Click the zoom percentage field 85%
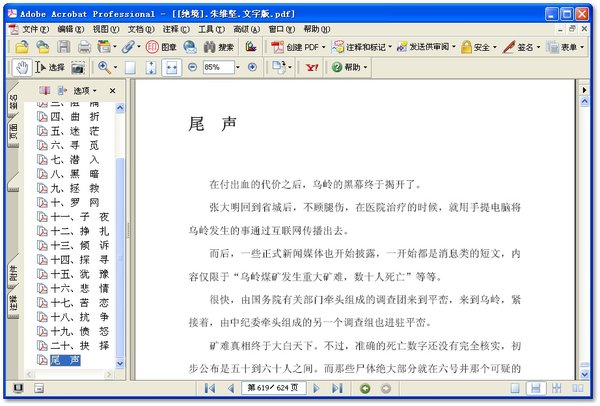 (218, 67)
